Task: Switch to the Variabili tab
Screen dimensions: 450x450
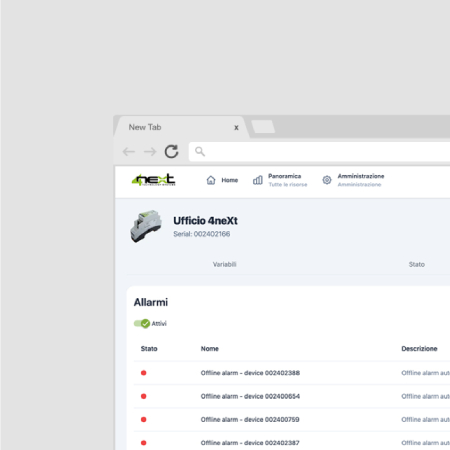Action: (x=225, y=264)
